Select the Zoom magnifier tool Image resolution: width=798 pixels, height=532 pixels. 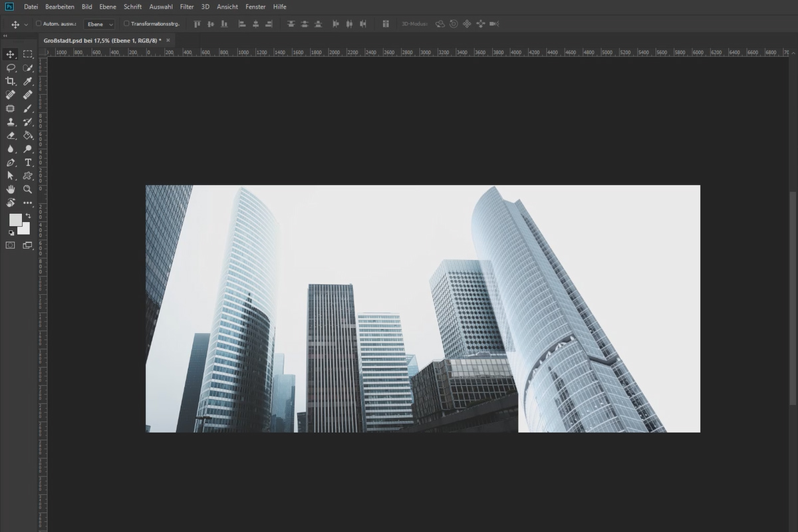pyautogui.click(x=28, y=190)
